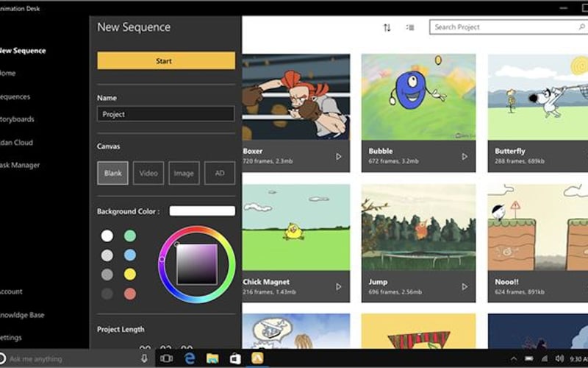
Task: Play the Chick Magnet animation
Action: tap(338, 286)
